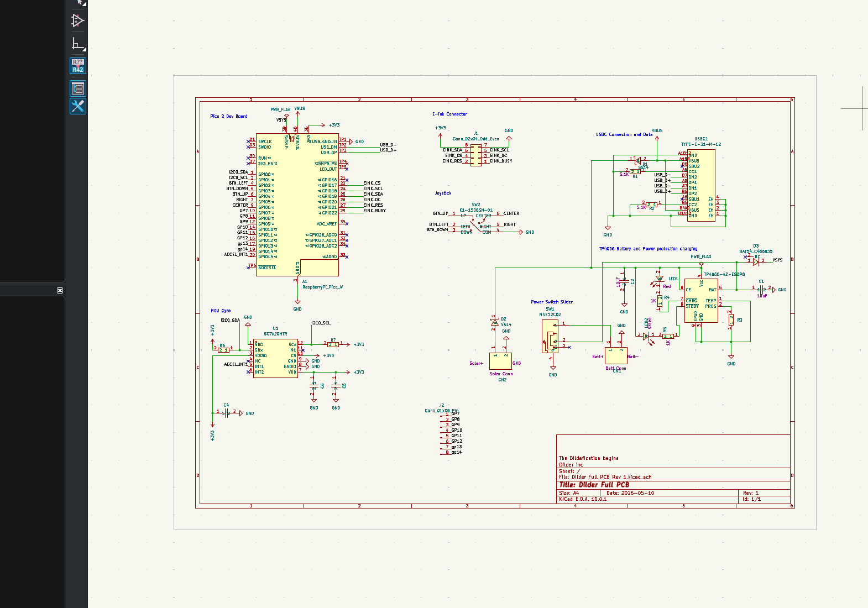The image size is (868, 608).
Task: Select the 'Power Switch Slider' label
Action: [552, 302]
